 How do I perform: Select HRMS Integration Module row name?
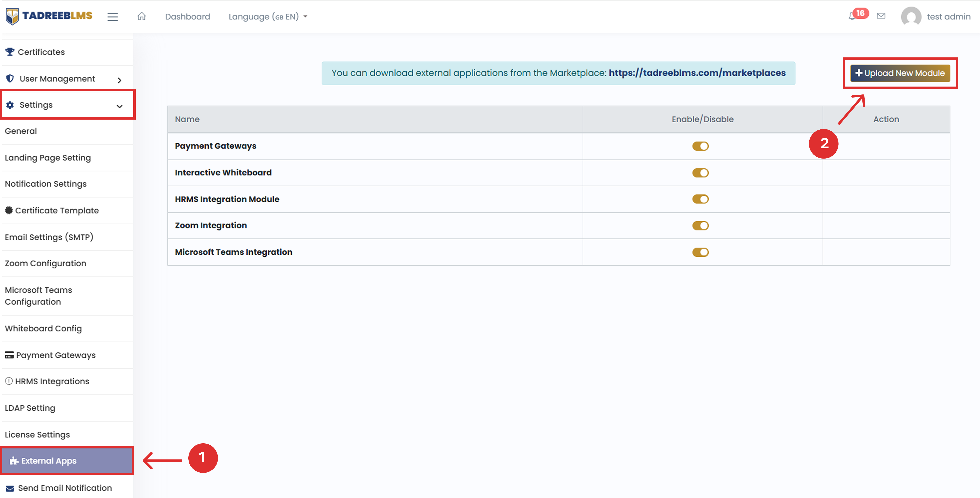[227, 199]
